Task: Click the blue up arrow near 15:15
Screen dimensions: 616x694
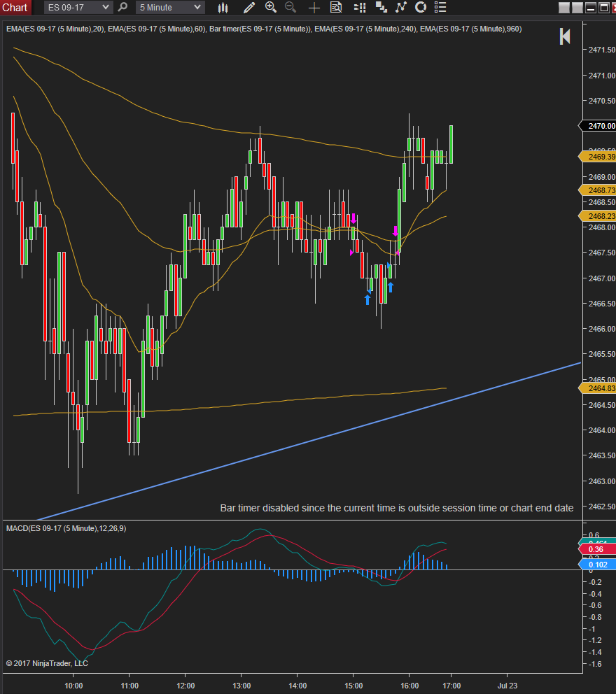Action: [367, 299]
